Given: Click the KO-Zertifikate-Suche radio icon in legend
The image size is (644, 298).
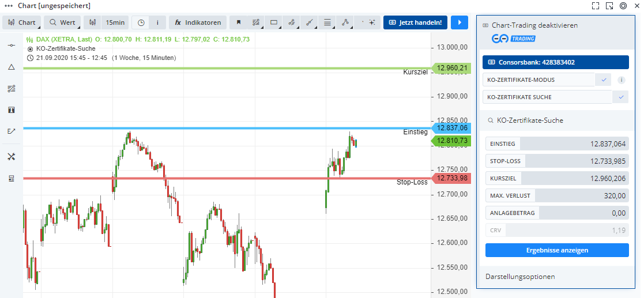Looking at the screenshot, I should (x=29, y=49).
